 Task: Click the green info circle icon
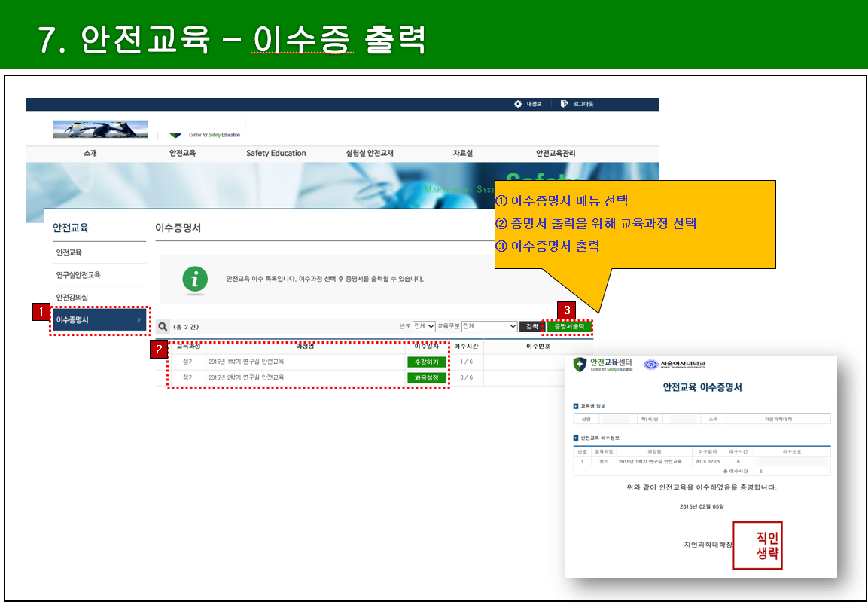(195, 280)
